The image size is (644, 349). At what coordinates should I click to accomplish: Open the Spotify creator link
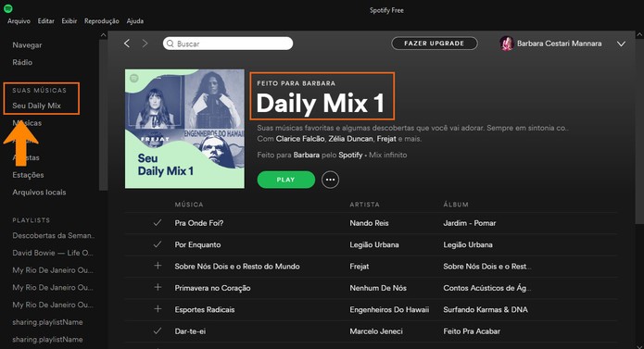coord(350,155)
